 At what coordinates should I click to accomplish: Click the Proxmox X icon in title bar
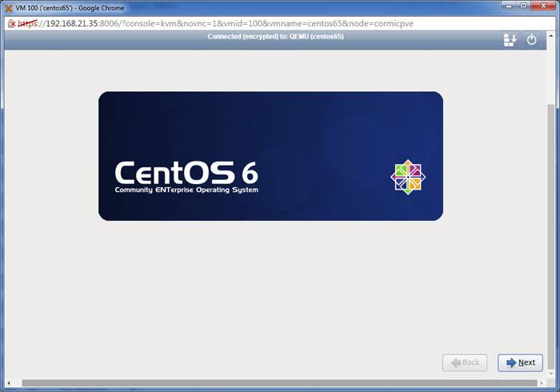pyautogui.click(x=9, y=8)
